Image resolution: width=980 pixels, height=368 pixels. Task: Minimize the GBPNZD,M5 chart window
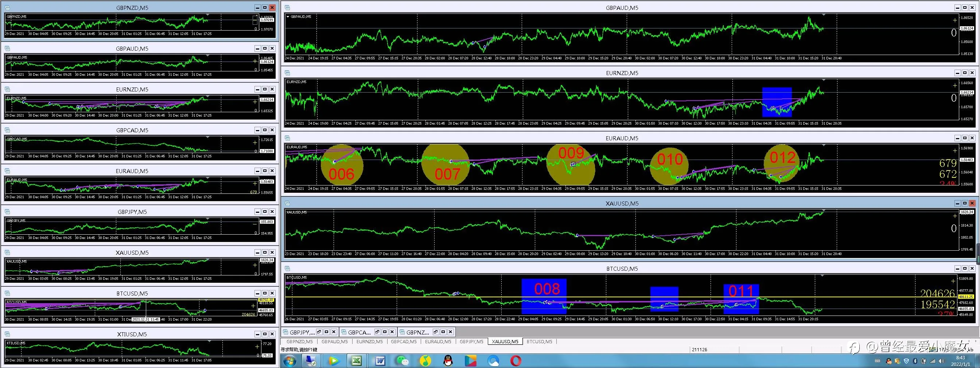[x=257, y=8]
